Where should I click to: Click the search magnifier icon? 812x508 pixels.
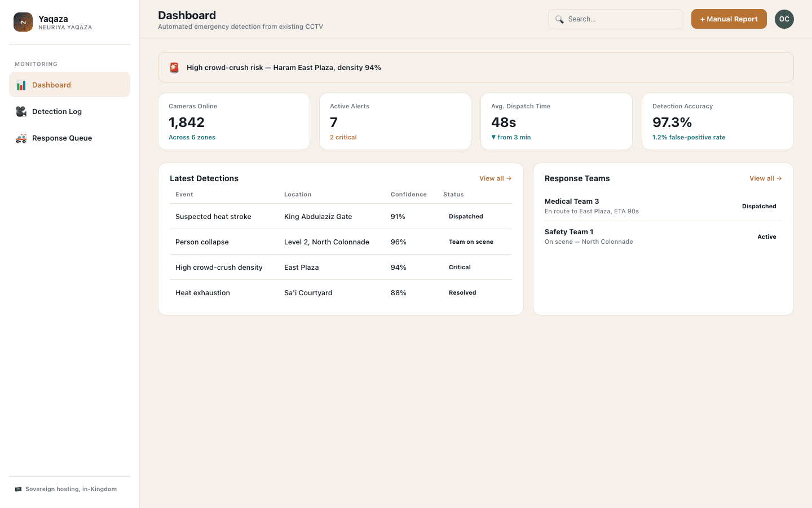[559, 19]
